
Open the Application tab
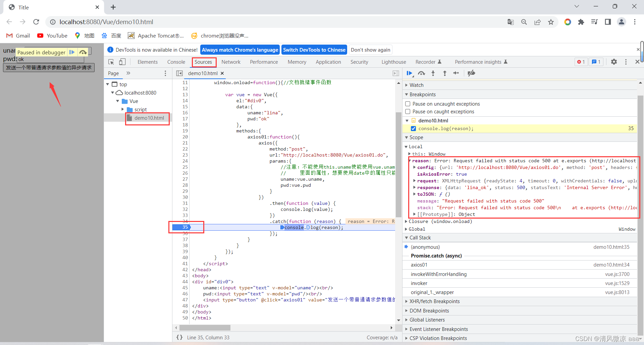click(328, 62)
